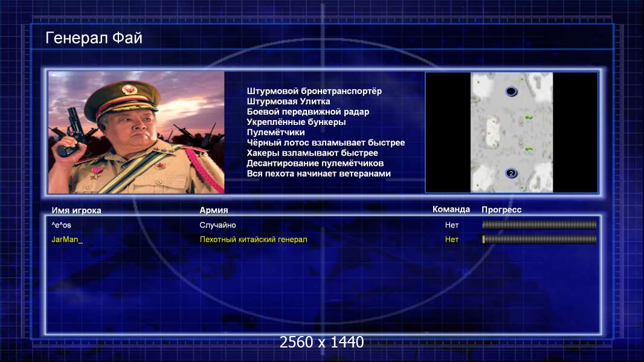The image size is (644, 362).
Task: Click team value "Нет" in ^e^os row
Action: point(452,224)
